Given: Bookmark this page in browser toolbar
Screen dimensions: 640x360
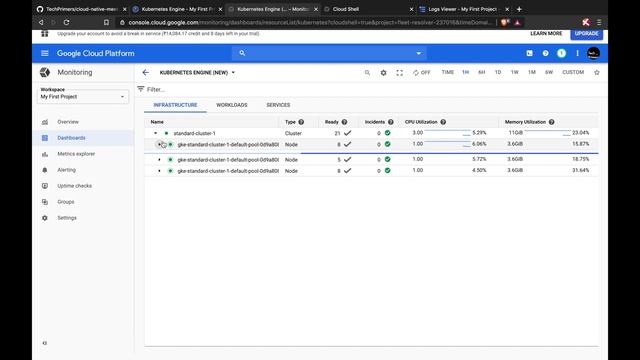Looking at the screenshot, I should pyautogui.click(x=106, y=22).
